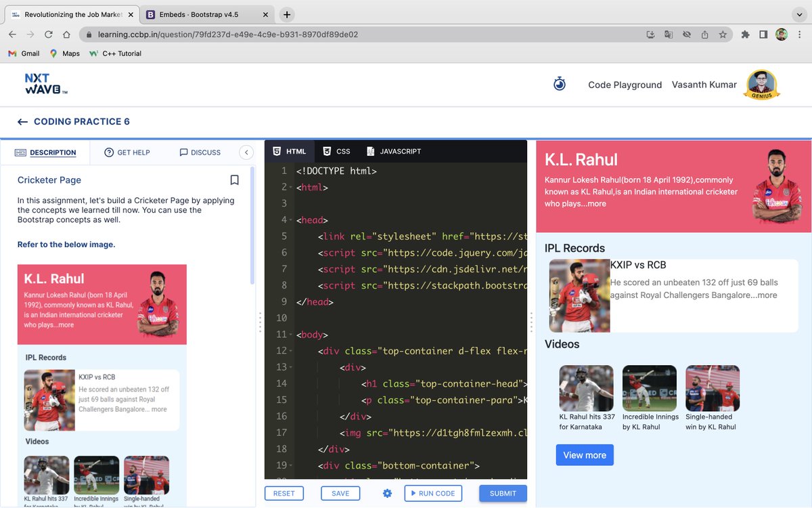
Task: Click the crossed-out eye icon in address bar
Action: [x=687, y=35]
